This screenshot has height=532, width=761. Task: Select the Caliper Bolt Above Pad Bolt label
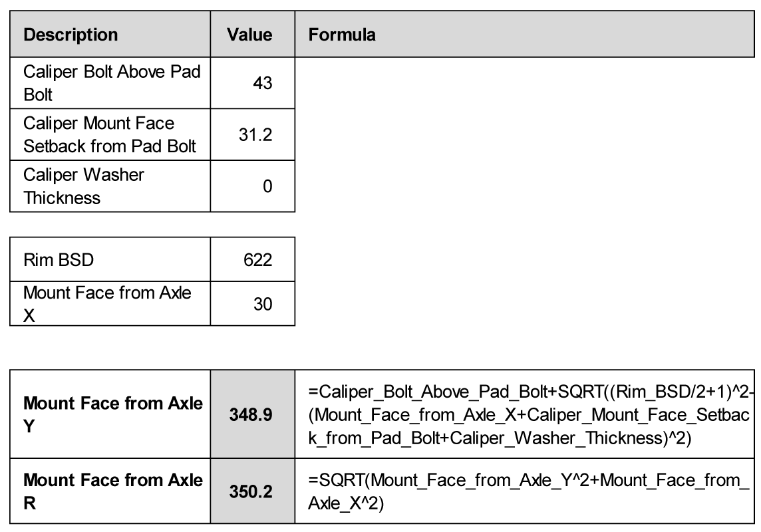coord(112,82)
